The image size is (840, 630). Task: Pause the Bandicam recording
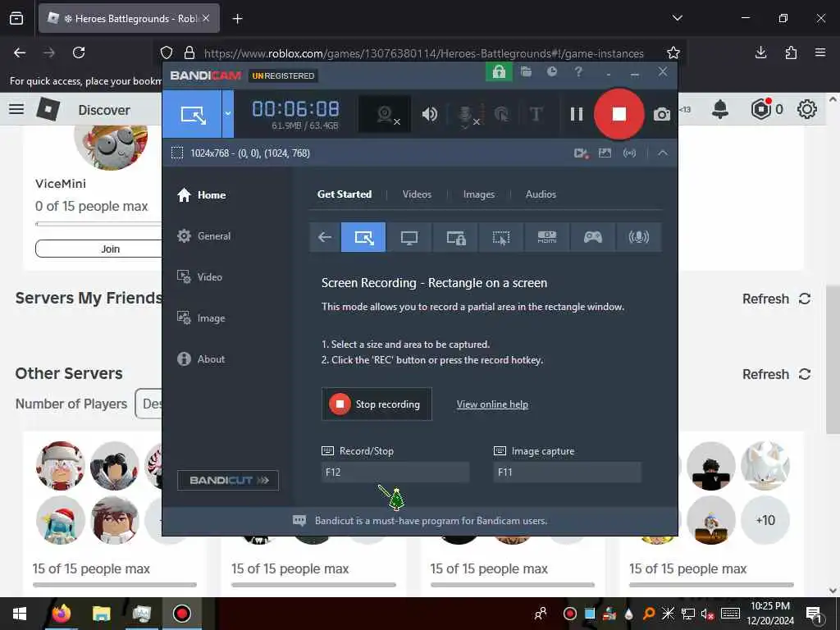(577, 114)
